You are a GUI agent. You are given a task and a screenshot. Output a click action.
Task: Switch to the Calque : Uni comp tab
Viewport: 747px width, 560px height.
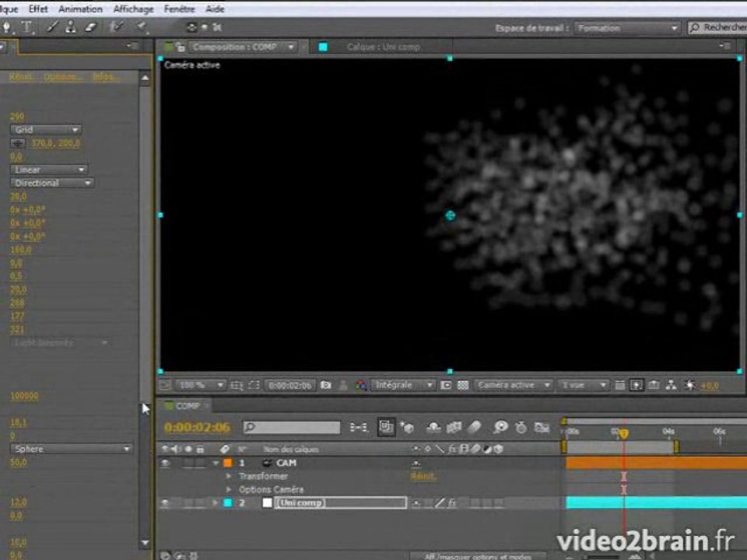[x=383, y=47]
